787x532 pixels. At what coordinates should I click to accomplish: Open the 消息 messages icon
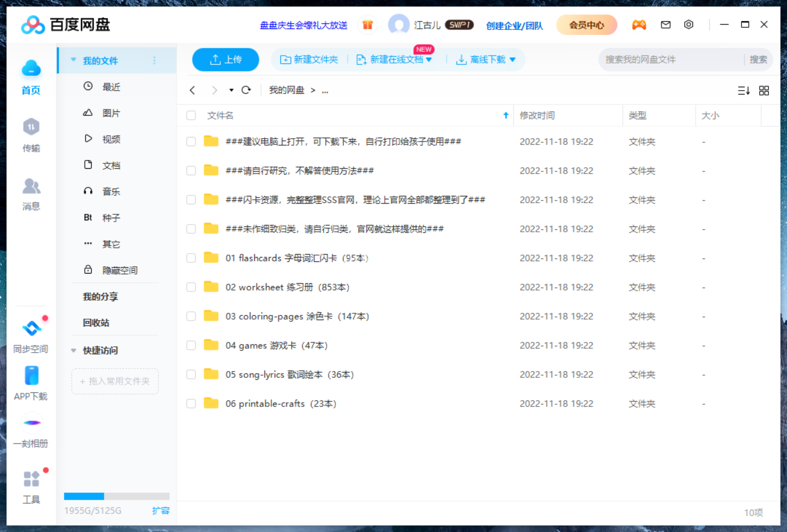pyautogui.click(x=31, y=187)
